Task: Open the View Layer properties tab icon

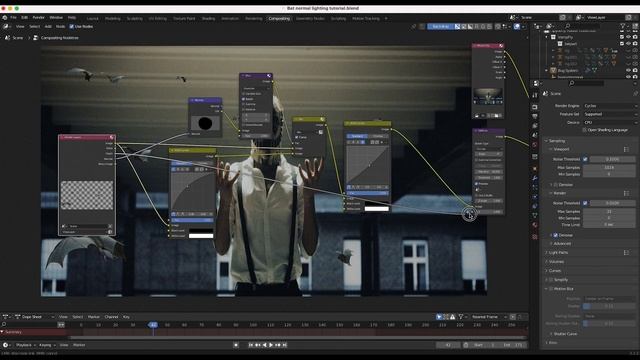Action: click(x=535, y=126)
